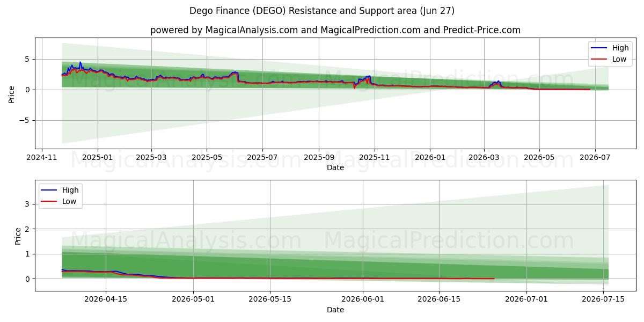Click the '2025-11' x-axis label on the top chart
644x322 pixels.
point(374,158)
